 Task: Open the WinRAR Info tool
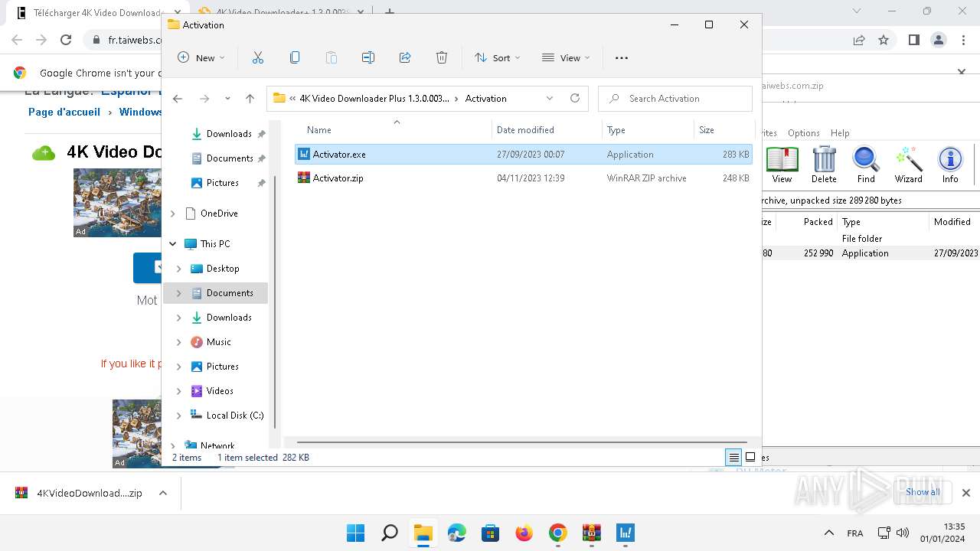coord(950,165)
